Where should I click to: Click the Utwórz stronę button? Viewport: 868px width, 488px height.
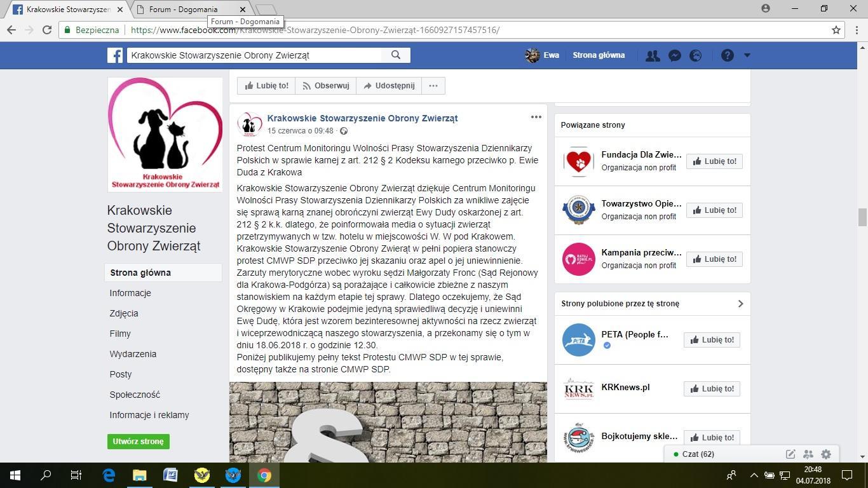138,441
